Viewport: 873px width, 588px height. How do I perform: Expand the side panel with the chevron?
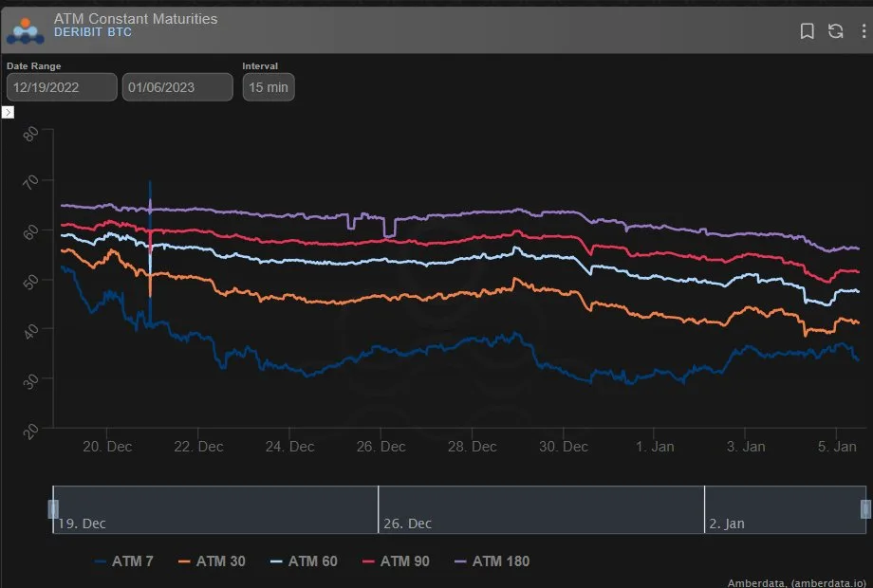(x=8, y=112)
